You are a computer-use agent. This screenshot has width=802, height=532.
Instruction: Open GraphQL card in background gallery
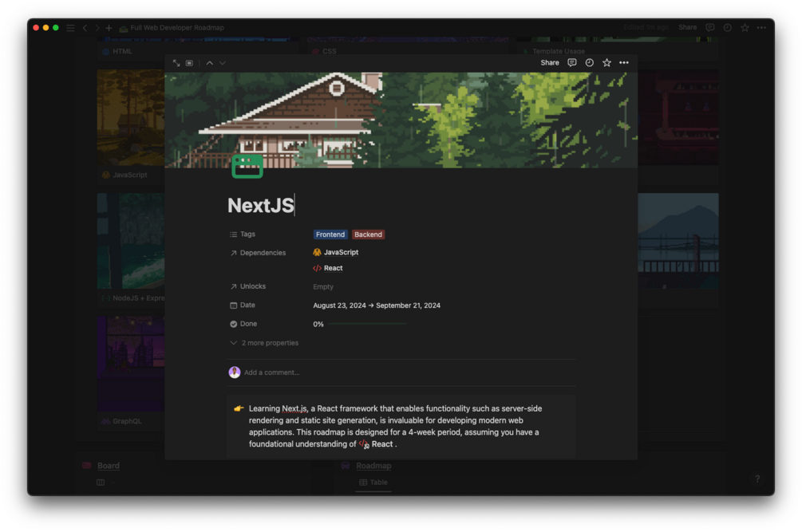pos(130,372)
